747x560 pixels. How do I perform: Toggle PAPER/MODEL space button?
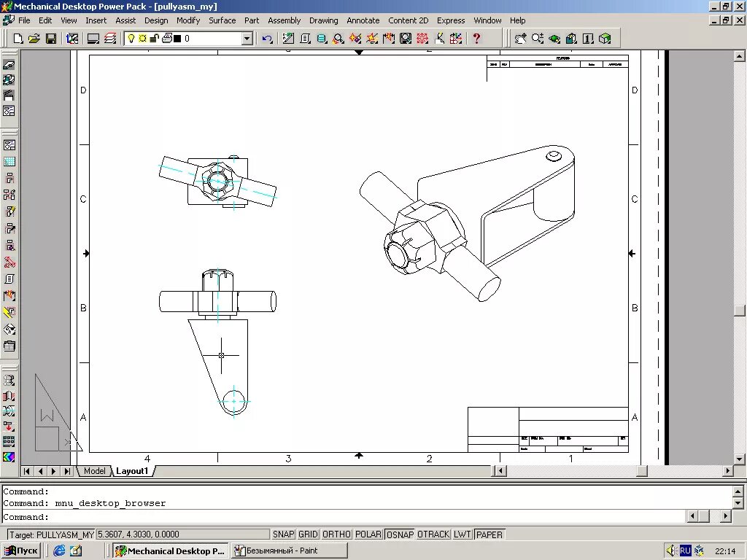point(489,534)
